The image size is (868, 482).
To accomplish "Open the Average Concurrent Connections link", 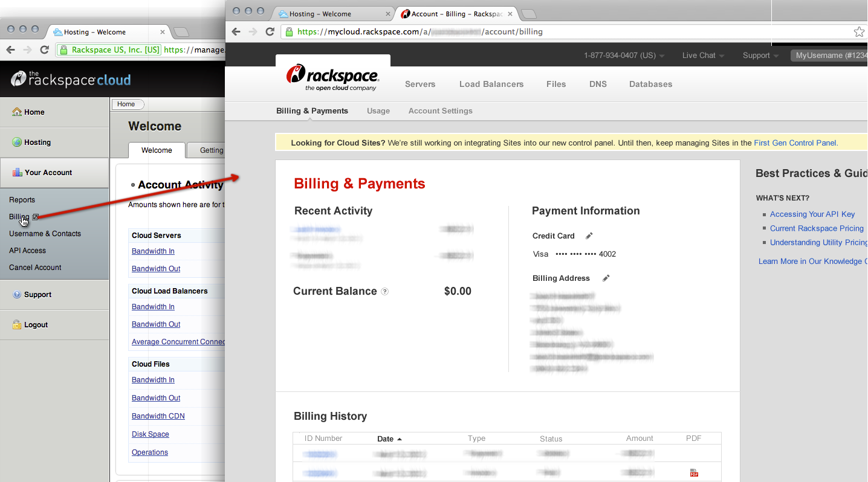I will [x=178, y=342].
